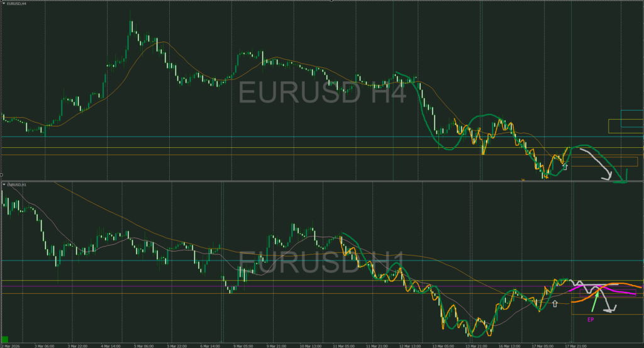The image size is (644, 348).
Task: Click the 13 Mar 05:00 time axis label
Action: (x=443, y=346)
